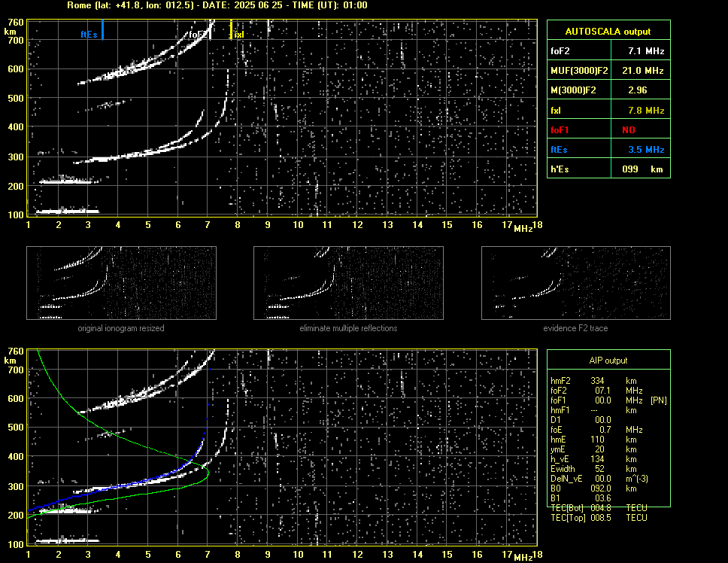Click the MUF(3000)F2 row label
Screen dimensions: 728x563
click(579, 71)
